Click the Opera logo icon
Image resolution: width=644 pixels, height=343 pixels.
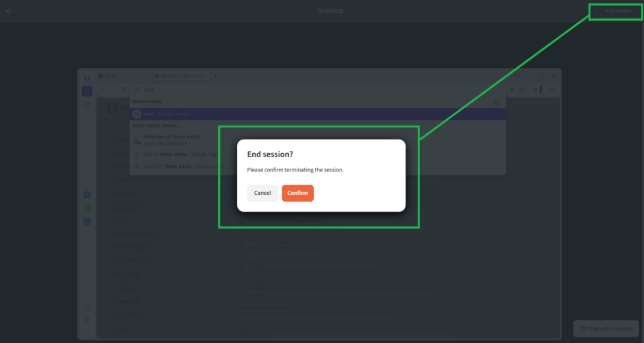pyautogui.click(x=87, y=77)
